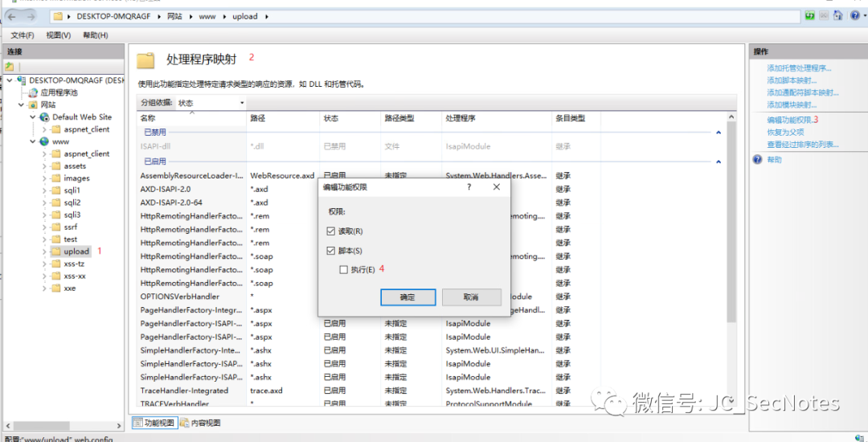Click 添加通配符脚本映射... action link
Screen dimensions: 868x442
[x=803, y=93]
